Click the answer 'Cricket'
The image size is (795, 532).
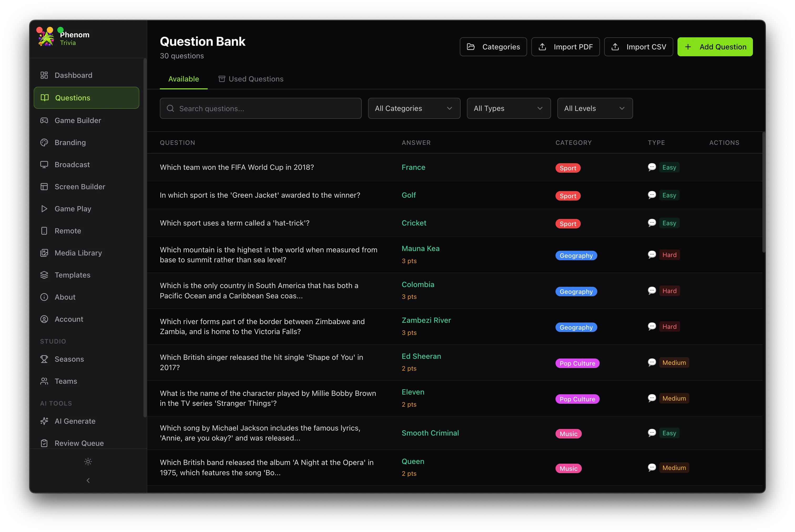point(414,223)
